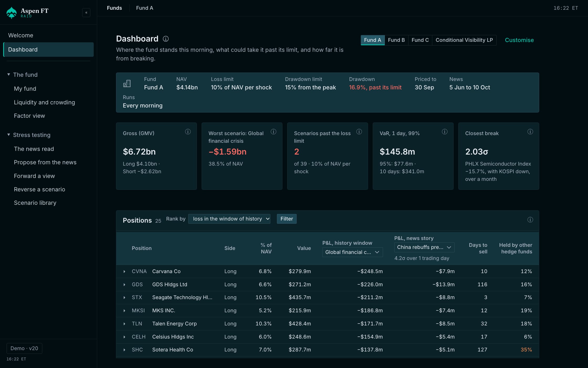Click Funds in the breadcrumb
The image size is (588, 368).
click(114, 8)
